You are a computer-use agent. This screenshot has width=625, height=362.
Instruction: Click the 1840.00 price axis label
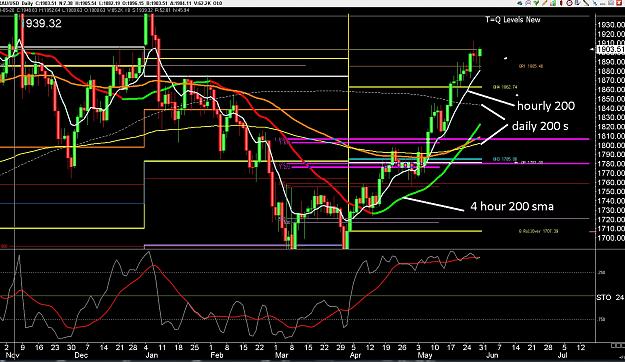[610, 108]
